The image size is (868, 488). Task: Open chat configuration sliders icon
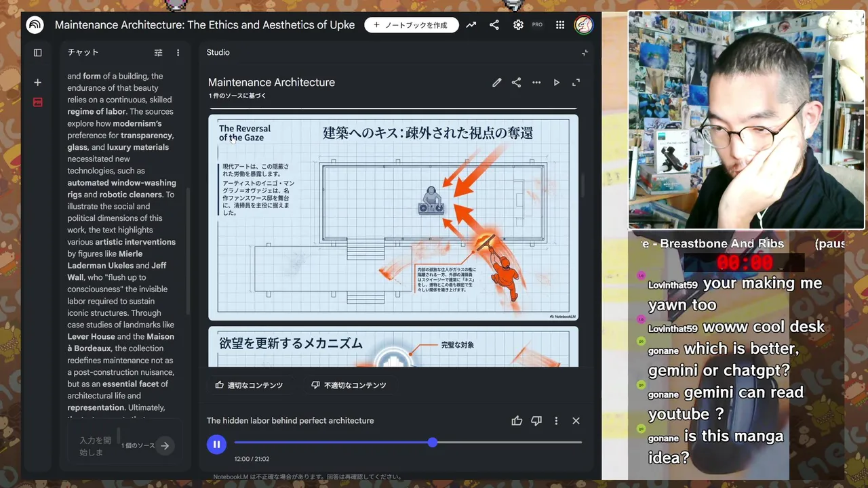tap(158, 52)
